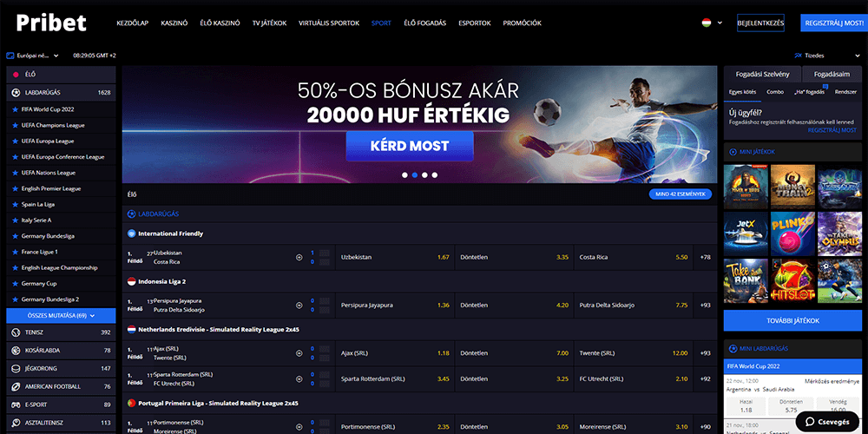Click the plus icon beside Uzbekistan match
Screen dimensions: 868x434
tap(299, 258)
